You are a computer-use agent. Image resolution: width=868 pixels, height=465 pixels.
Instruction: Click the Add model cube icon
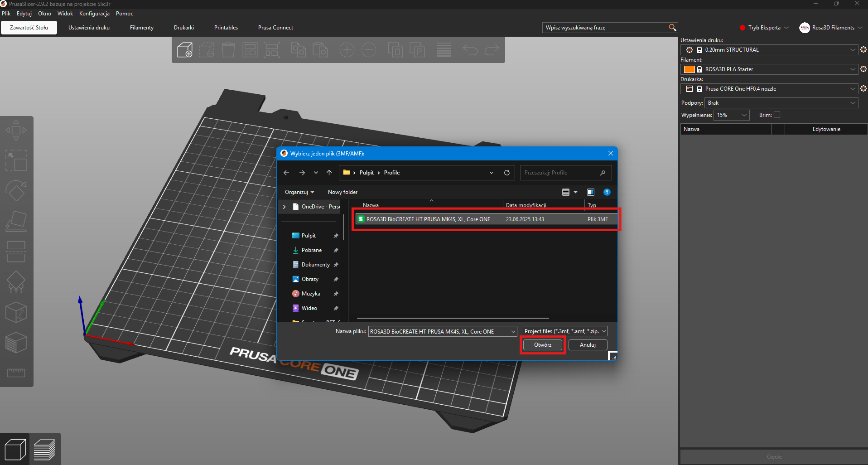coord(185,50)
